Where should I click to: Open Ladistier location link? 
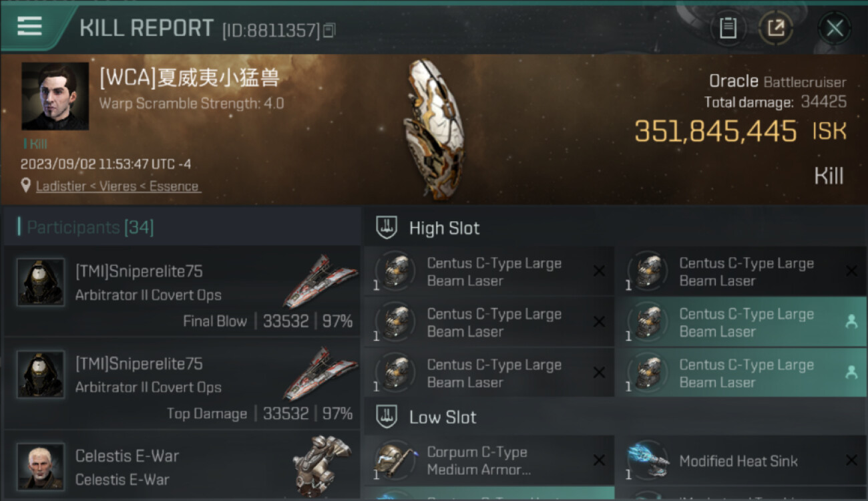tap(118, 186)
